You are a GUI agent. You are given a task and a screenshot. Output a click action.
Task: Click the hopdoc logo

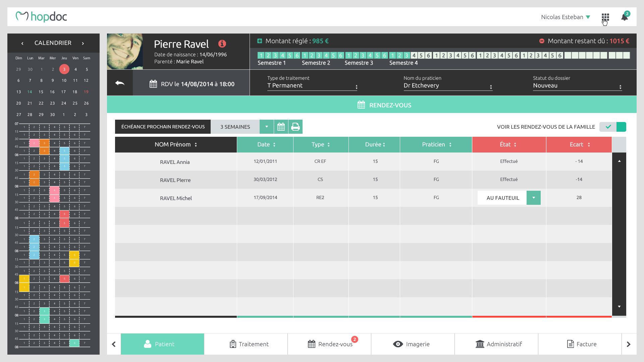click(41, 16)
